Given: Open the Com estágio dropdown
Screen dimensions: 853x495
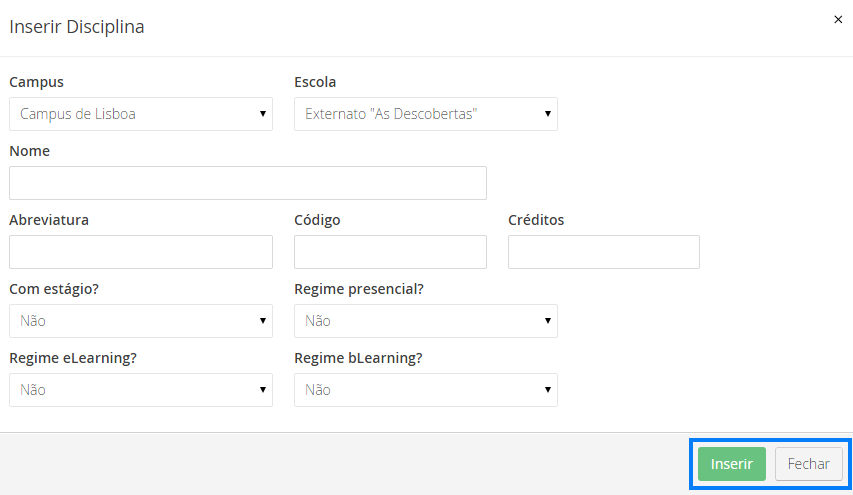Looking at the screenshot, I should pos(141,321).
